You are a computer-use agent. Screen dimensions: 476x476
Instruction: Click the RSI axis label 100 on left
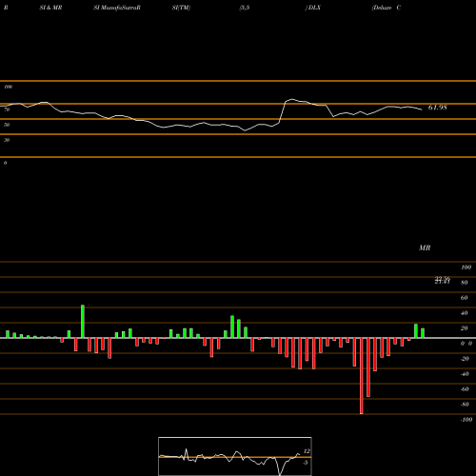pos(8,87)
